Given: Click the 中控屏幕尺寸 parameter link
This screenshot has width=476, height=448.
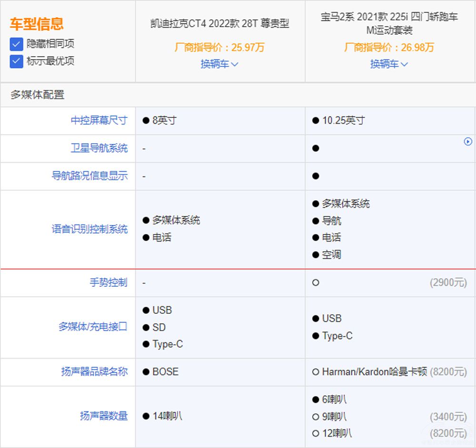Looking at the screenshot, I should 99,120.
